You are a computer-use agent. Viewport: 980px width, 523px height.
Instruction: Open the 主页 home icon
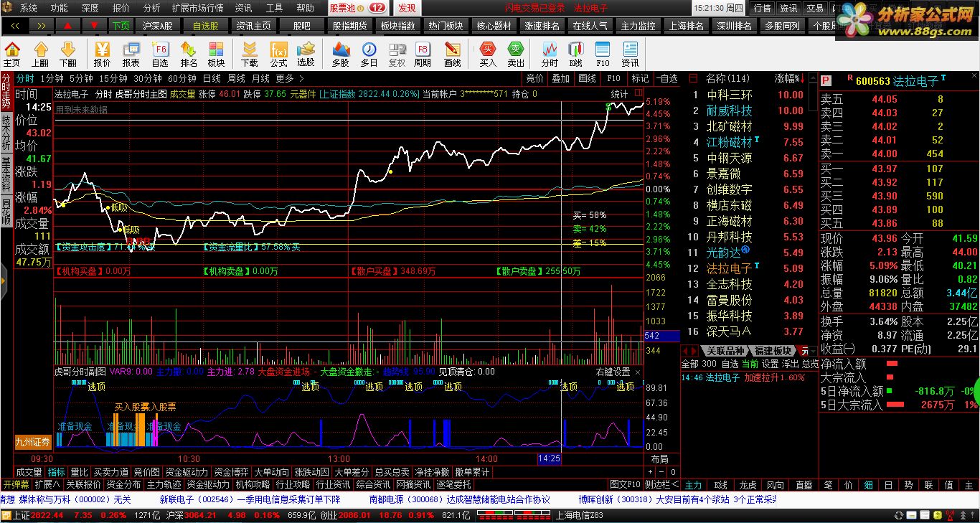click(x=12, y=55)
